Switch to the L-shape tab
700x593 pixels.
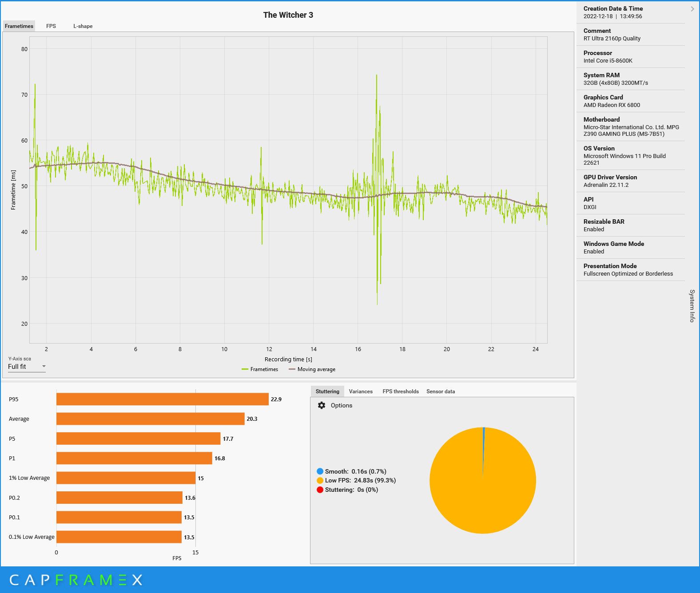(83, 26)
